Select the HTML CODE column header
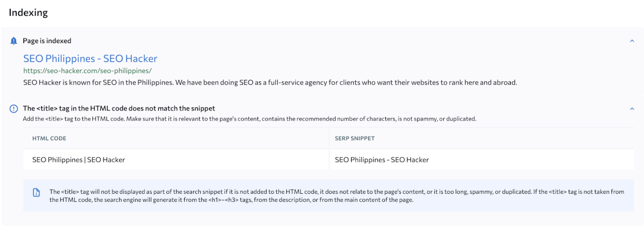 click(49, 138)
